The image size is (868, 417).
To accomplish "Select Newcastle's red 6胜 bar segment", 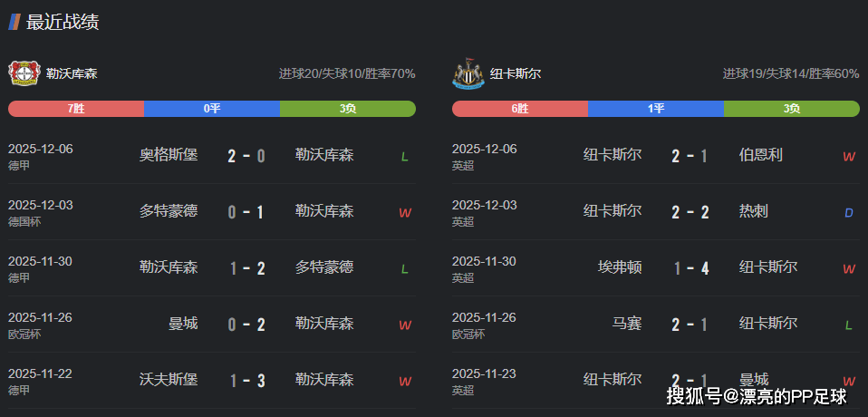I will [520, 109].
